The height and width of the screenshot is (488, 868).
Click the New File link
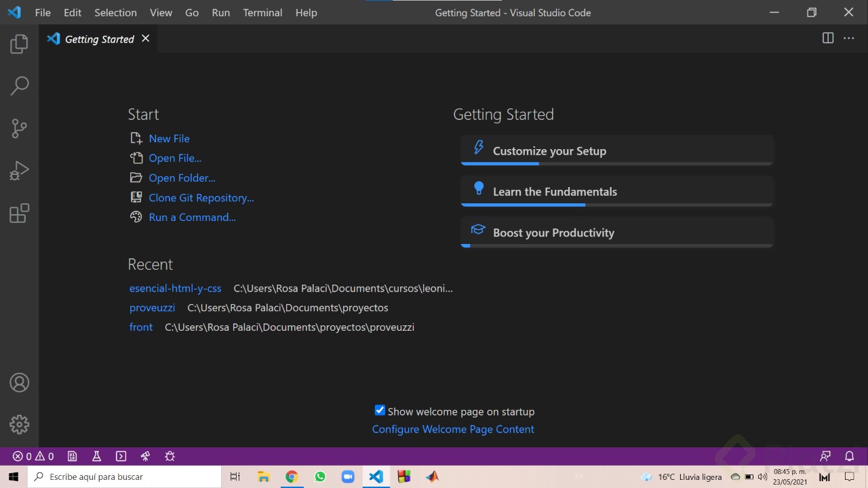coord(170,138)
